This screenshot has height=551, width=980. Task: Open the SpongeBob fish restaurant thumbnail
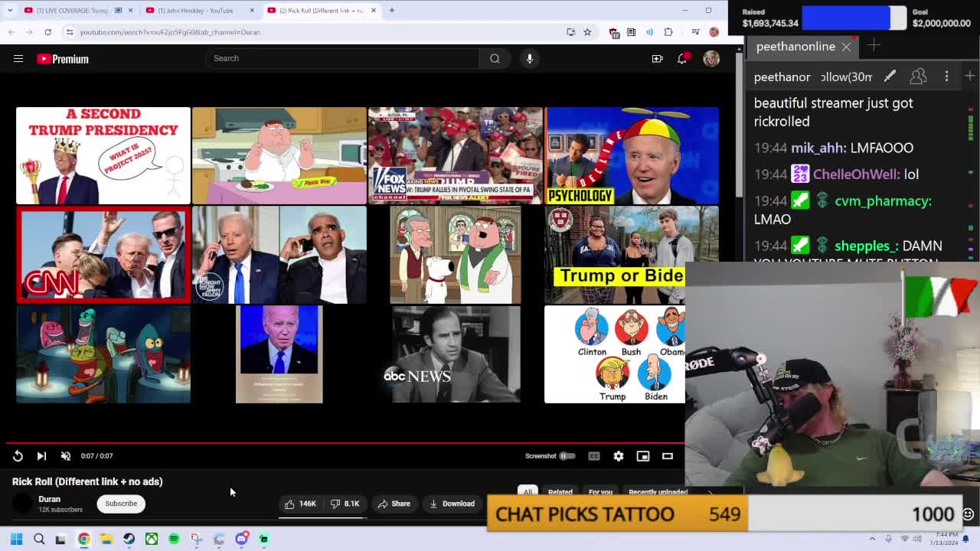click(103, 354)
